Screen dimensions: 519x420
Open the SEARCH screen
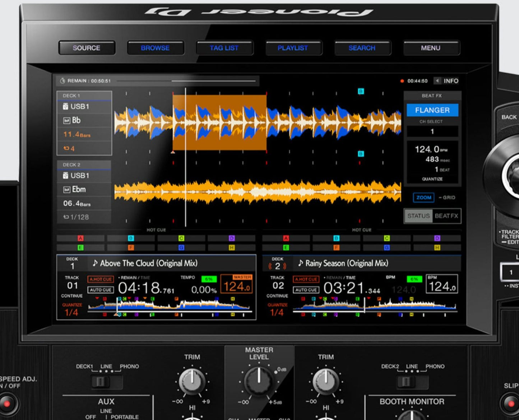tap(362, 47)
